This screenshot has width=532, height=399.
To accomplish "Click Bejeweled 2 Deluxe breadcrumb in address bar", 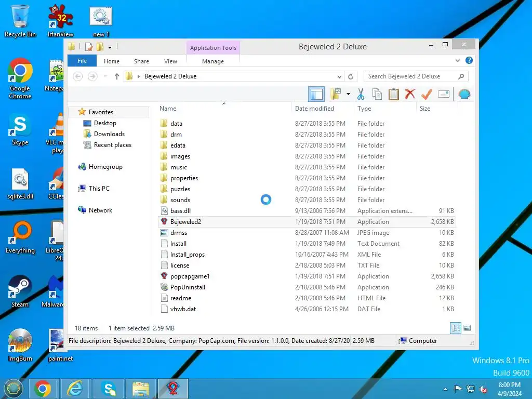I will pyautogui.click(x=170, y=76).
